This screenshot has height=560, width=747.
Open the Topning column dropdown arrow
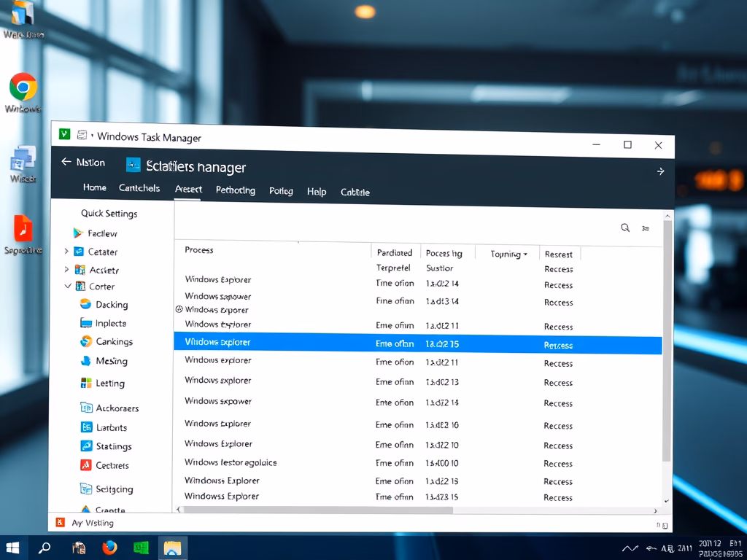(x=525, y=254)
